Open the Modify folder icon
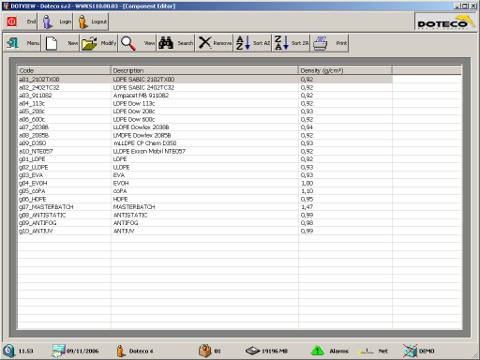This screenshot has height=360, width=480. tap(89, 43)
